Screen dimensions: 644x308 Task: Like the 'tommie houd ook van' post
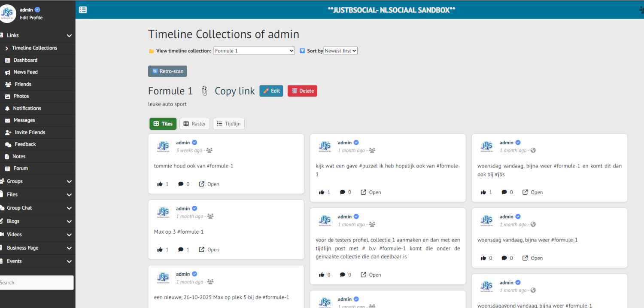pyautogui.click(x=160, y=184)
